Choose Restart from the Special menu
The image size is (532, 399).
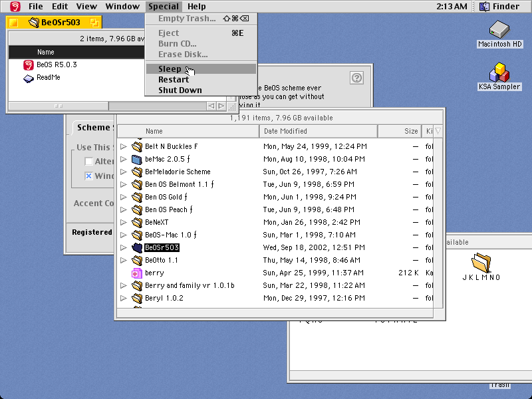click(201, 79)
